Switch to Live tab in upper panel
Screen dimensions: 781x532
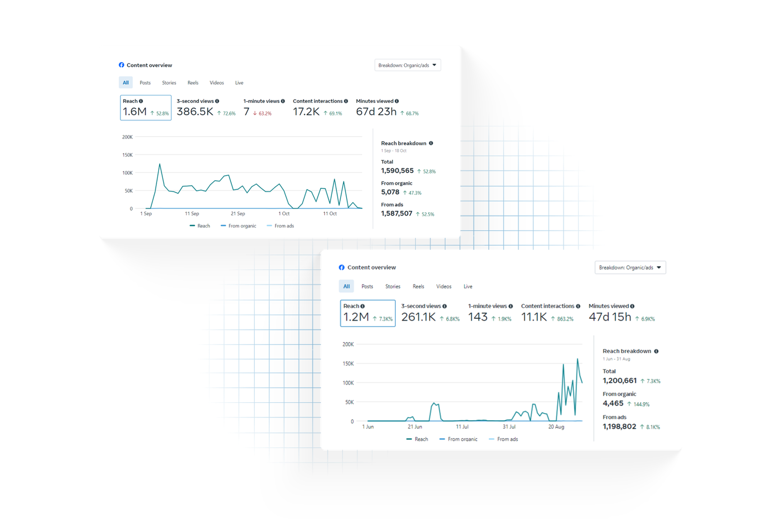tap(239, 82)
